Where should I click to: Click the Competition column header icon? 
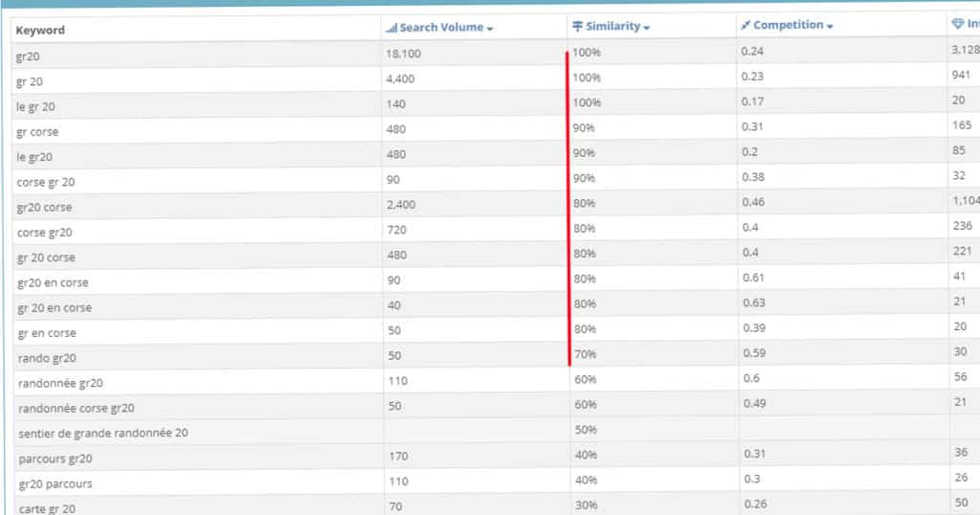[x=745, y=25]
